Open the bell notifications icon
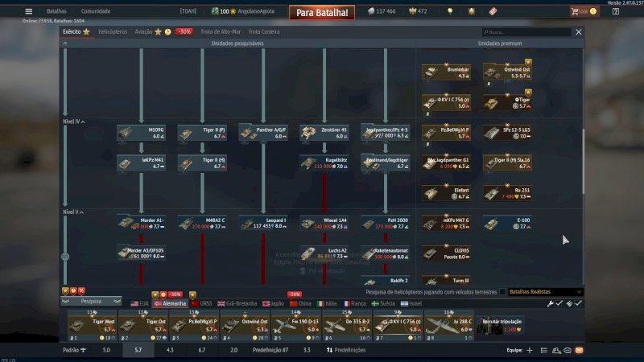 [x=472, y=11]
